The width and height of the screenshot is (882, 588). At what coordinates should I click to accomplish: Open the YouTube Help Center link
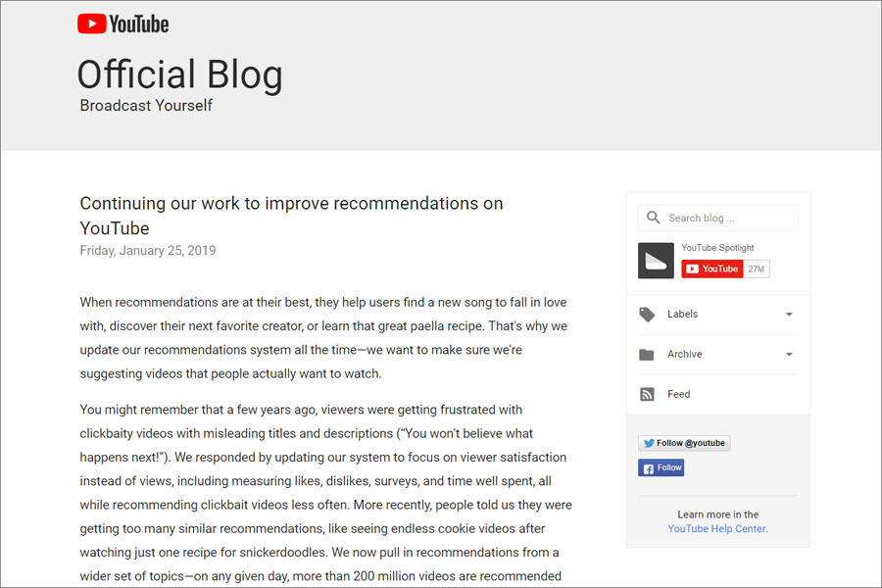click(717, 528)
